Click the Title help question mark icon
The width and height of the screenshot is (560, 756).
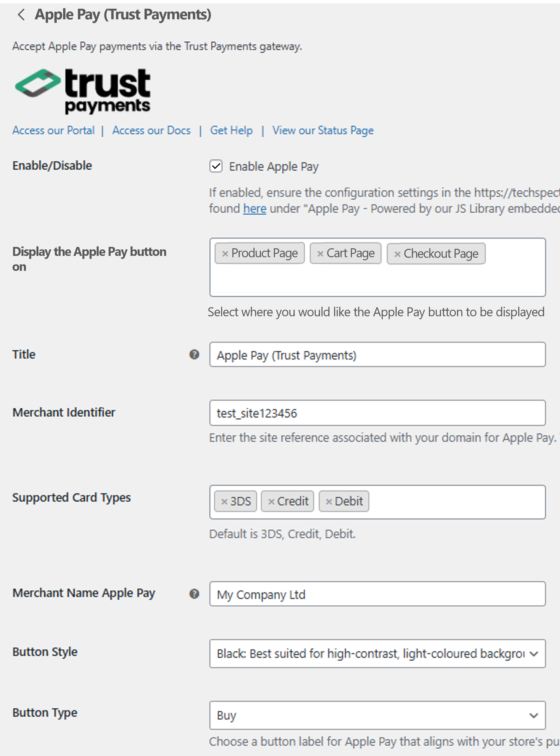(194, 354)
